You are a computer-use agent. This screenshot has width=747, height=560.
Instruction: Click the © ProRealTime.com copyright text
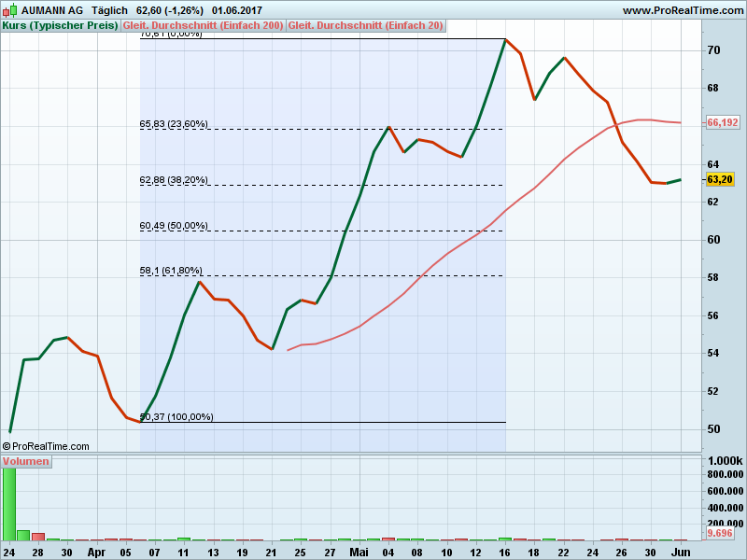coord(46,446)
